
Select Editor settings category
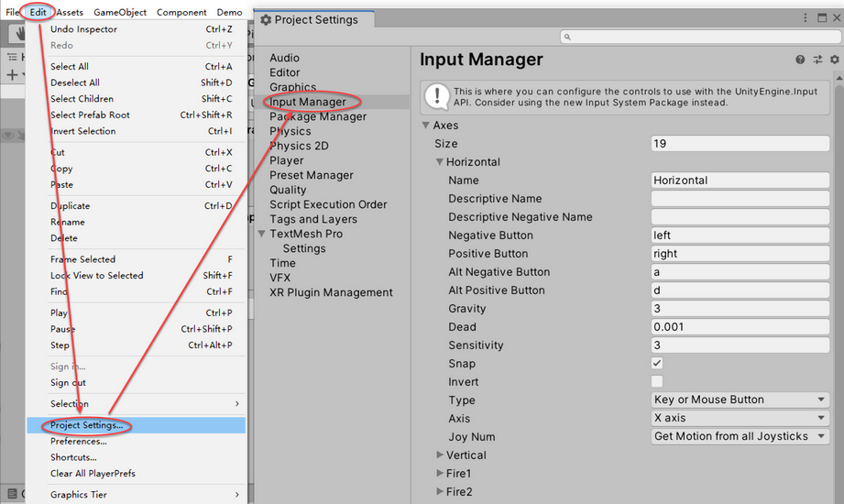coord(285,72)
